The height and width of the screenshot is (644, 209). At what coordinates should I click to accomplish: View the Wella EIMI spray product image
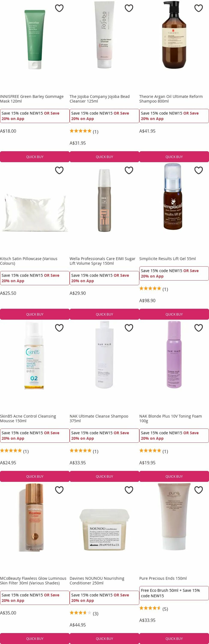104,200
